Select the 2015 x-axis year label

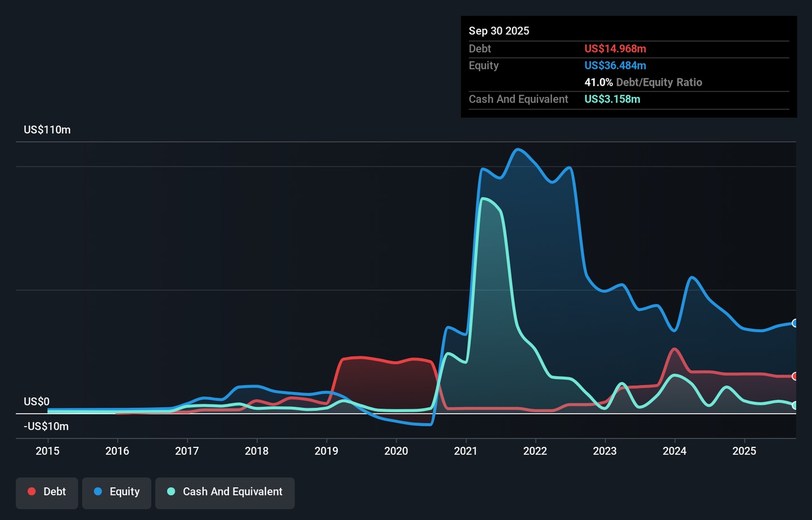pos(47,451)
